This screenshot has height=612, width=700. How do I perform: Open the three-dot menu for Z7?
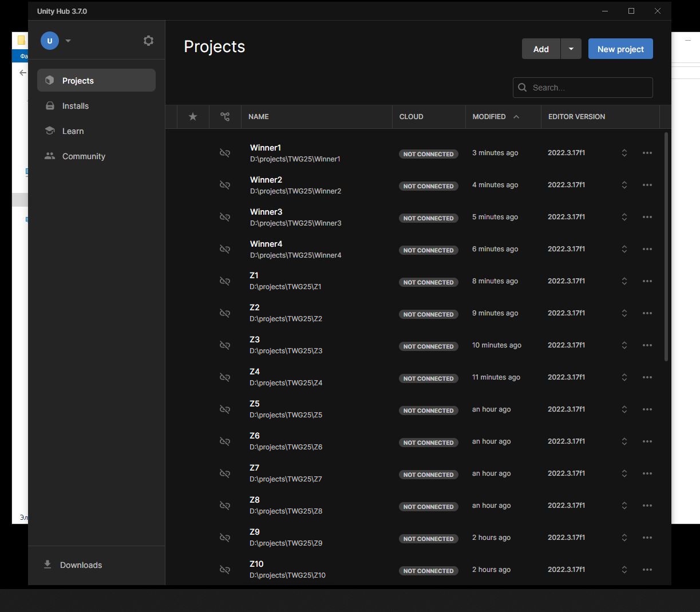(647, 473)
